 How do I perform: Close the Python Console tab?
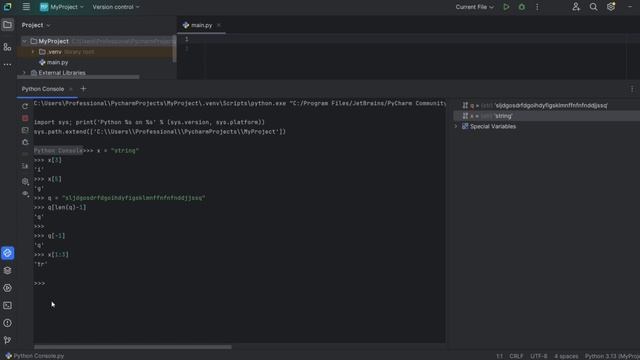(71, 89)
